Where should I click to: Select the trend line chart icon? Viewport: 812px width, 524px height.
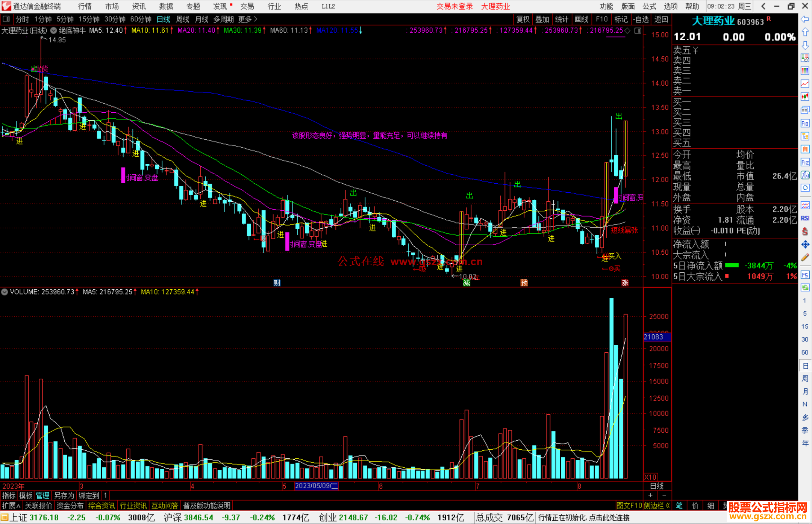805,84
